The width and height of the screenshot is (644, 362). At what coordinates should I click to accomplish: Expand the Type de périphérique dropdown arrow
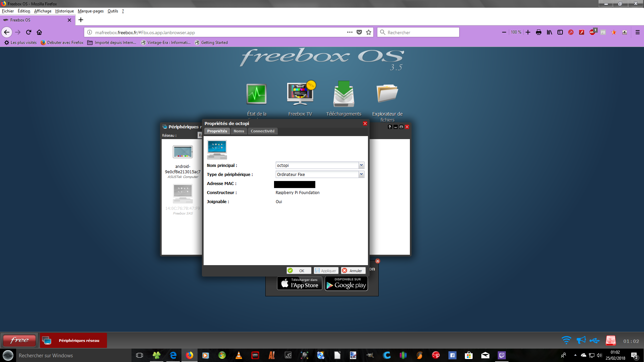pyautogui.click(x=361, y=174)
